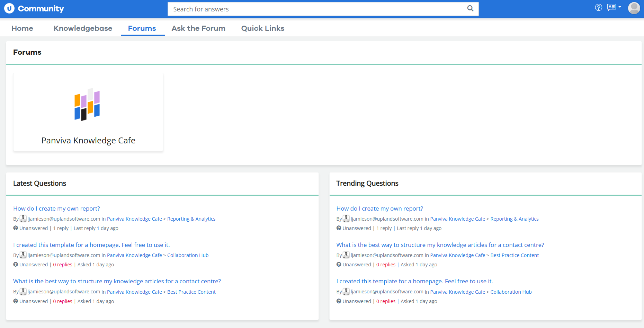The image size is (644, 328).
Task: Click 'Last reply 1 day ago' in Trending Questions
Action: click(419, 228)
